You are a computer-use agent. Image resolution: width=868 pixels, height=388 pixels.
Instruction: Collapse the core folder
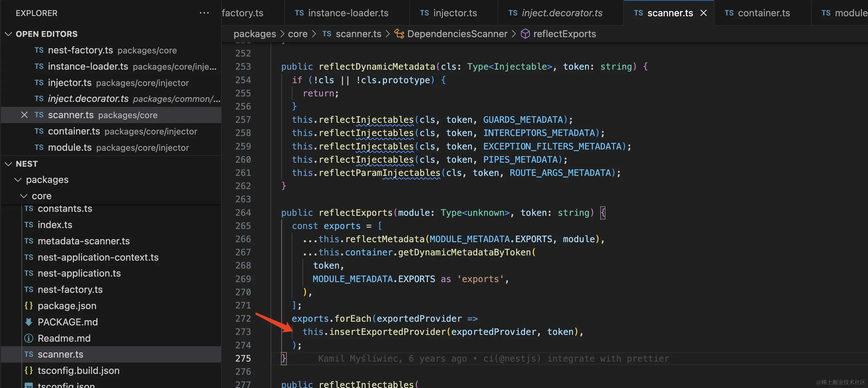pos(24,196)
